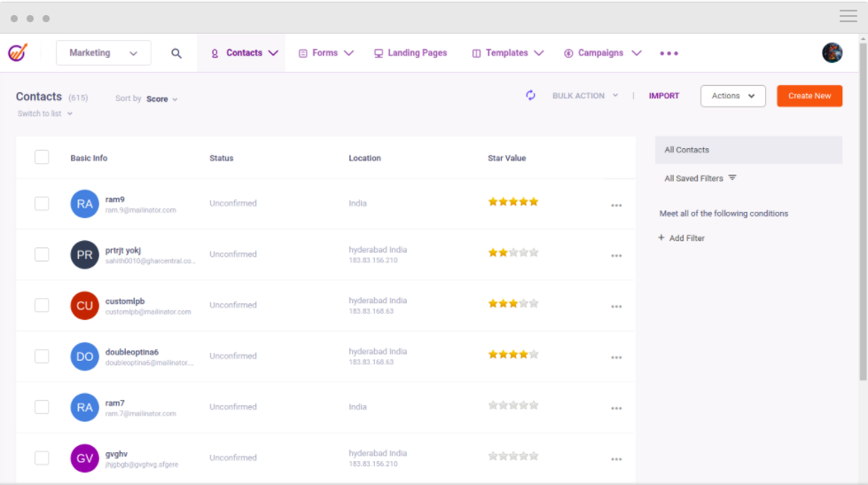
Task: Click the search magnifier icon
Action: coord(176,53)
